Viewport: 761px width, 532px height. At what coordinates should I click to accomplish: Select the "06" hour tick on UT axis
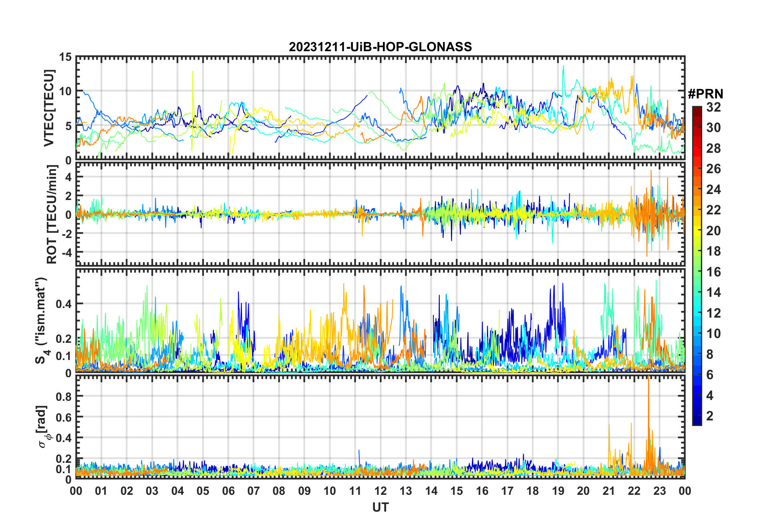click(x=228, y=491)
